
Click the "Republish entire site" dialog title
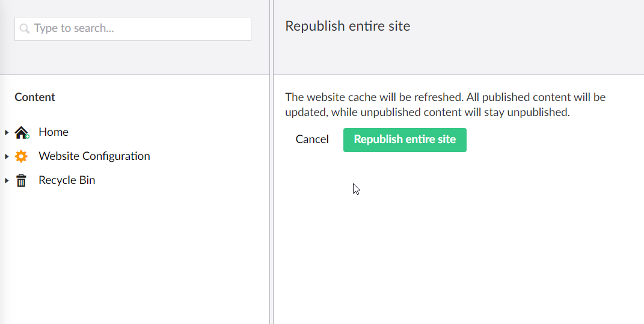(x=348, y=26)
